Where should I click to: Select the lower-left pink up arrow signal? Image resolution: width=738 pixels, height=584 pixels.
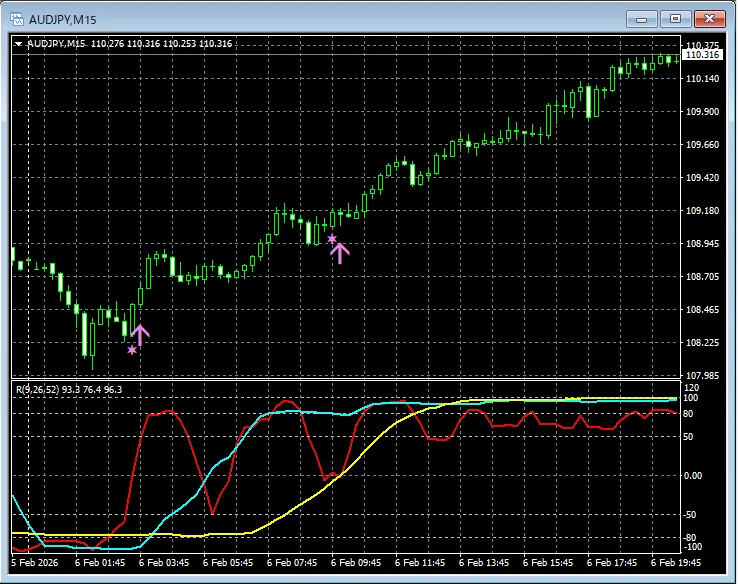(139, 335)
